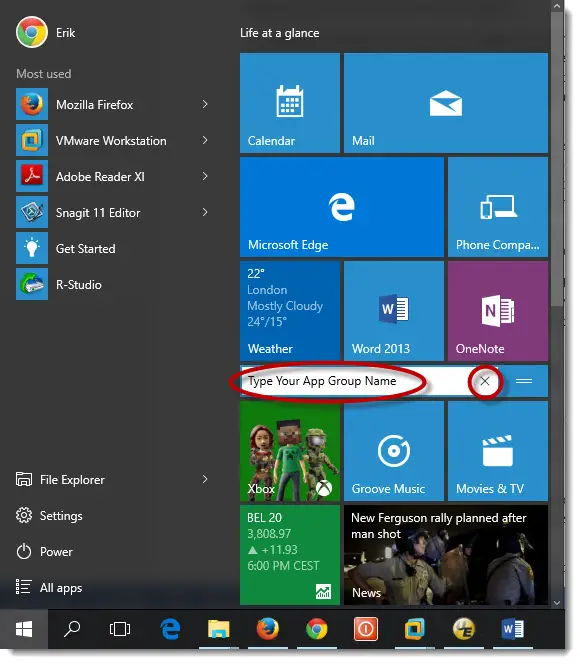Click the Life at a glance group title
The width and height of the screenshot is (580, 664).
click(x=280, y=33)
